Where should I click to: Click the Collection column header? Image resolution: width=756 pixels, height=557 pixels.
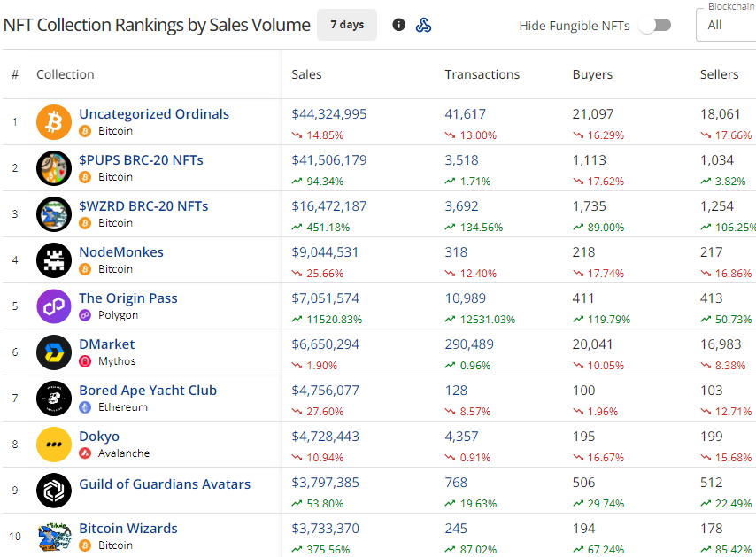65,74
